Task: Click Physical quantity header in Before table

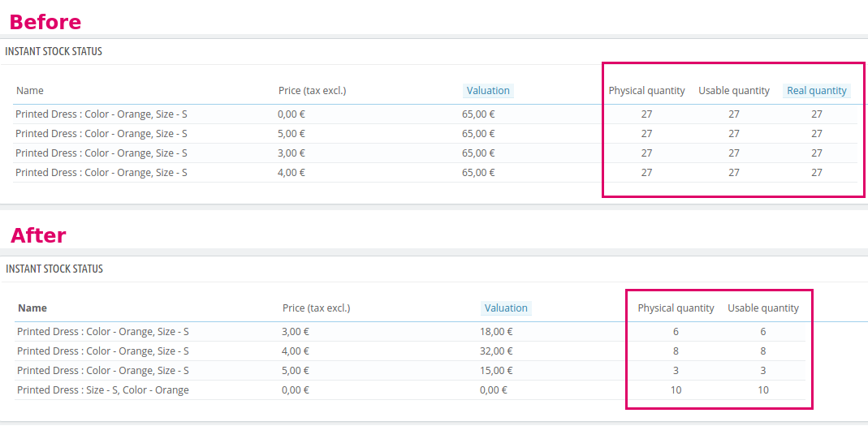Action: click(646, 91)
